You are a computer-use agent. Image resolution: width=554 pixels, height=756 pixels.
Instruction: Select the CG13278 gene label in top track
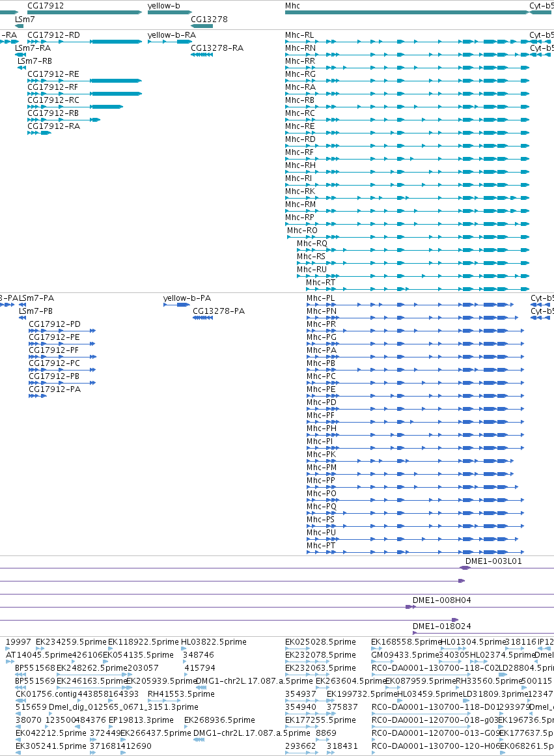pyautogui.click(x=209, y=20)
